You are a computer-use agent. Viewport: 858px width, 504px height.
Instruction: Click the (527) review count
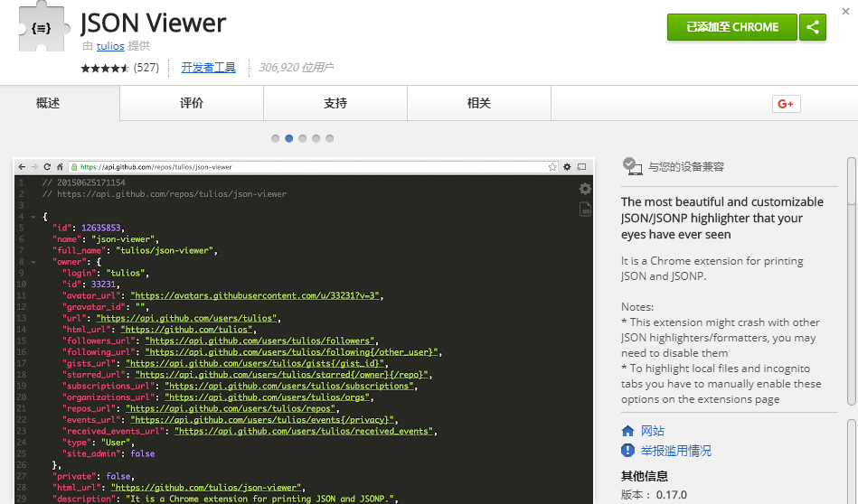(x=146, y=68)
